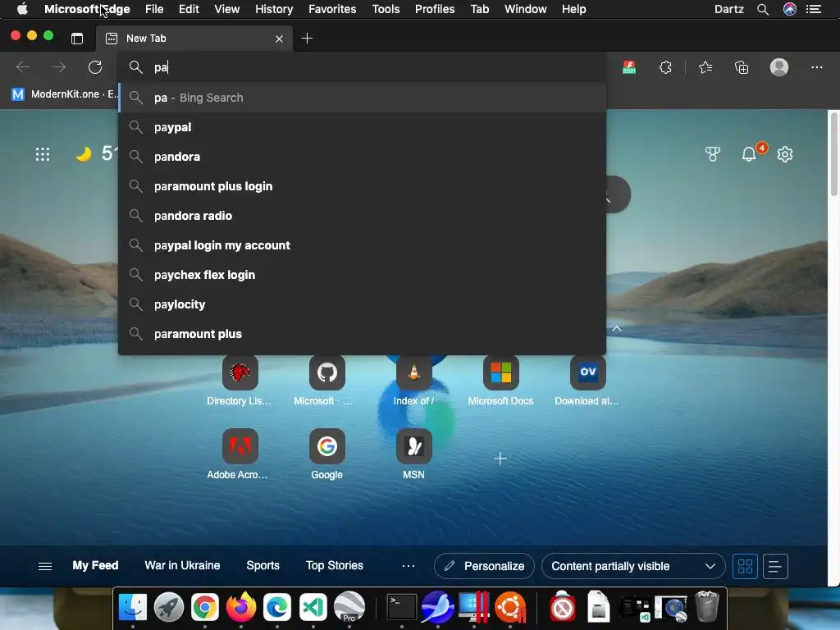The image size is (840, 630).
Task: Select the Sports feed tab
Action: (x=262, y=566)
